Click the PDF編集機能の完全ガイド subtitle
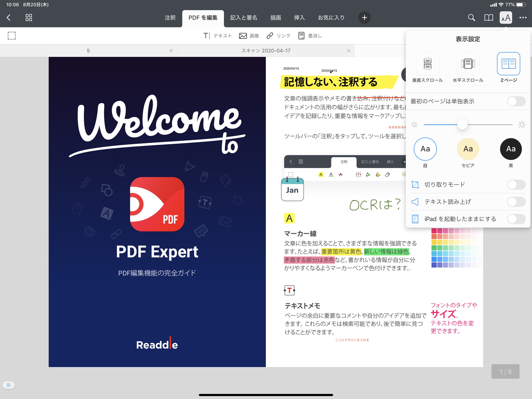Screen dimensions: 532x399 pos(157,273)
